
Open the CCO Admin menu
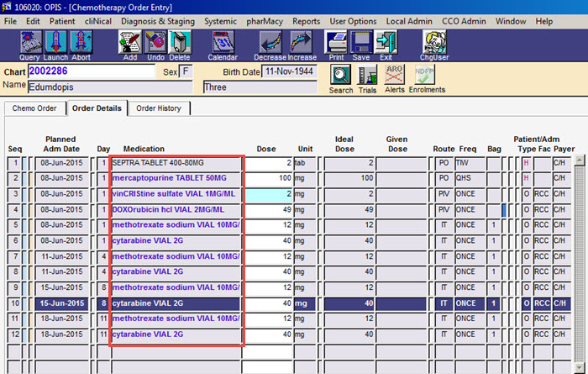[464, 21]
